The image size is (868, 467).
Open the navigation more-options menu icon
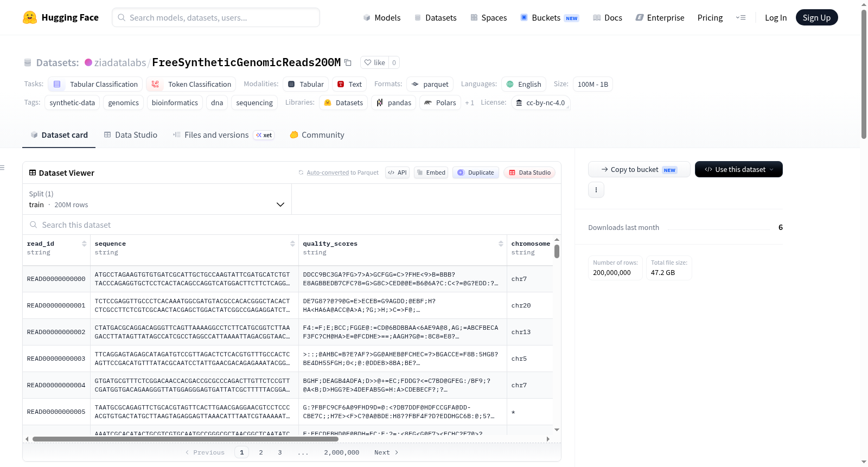[741, 17]
